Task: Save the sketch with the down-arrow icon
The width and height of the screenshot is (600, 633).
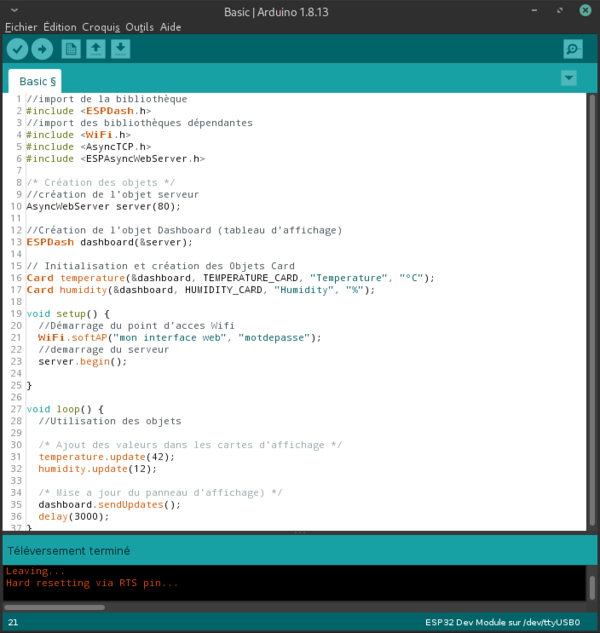Action: point(120,49)
